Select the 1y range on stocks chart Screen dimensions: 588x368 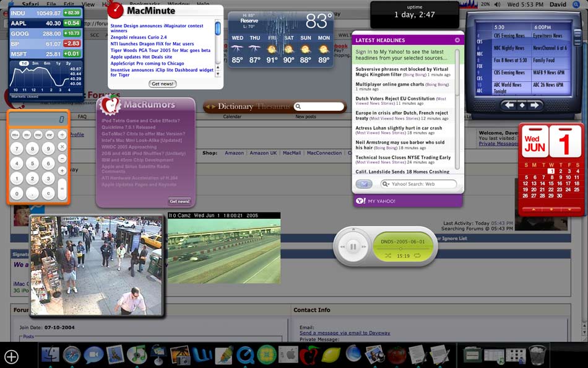[58, 63]
